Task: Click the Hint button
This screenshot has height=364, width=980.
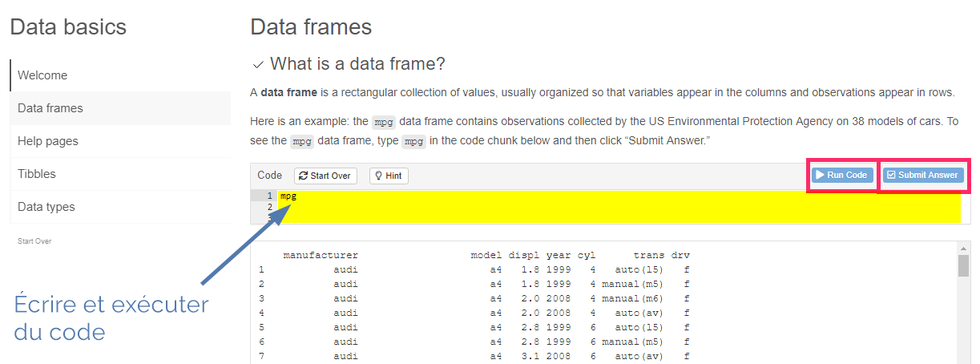Action: tap(389, 176)
